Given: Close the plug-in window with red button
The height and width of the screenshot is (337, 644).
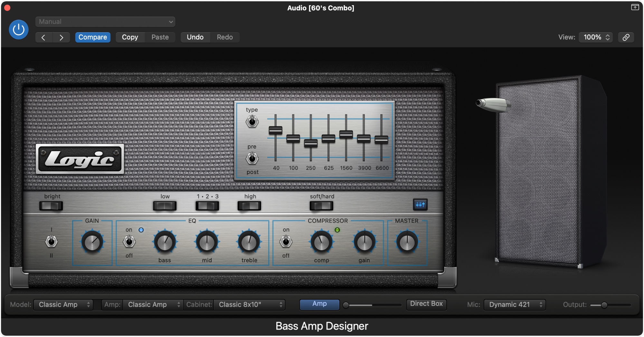Looking at the screenshot, I should coord(7,8).
